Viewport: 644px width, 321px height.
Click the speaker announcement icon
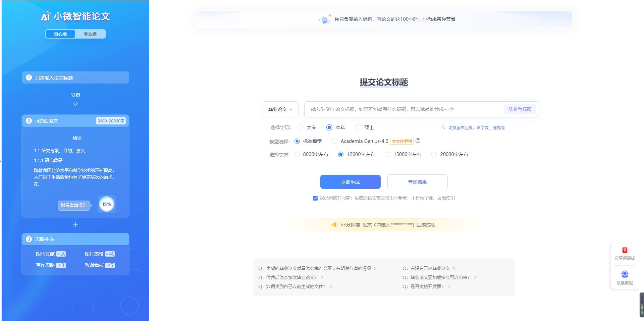click(335, 225)
